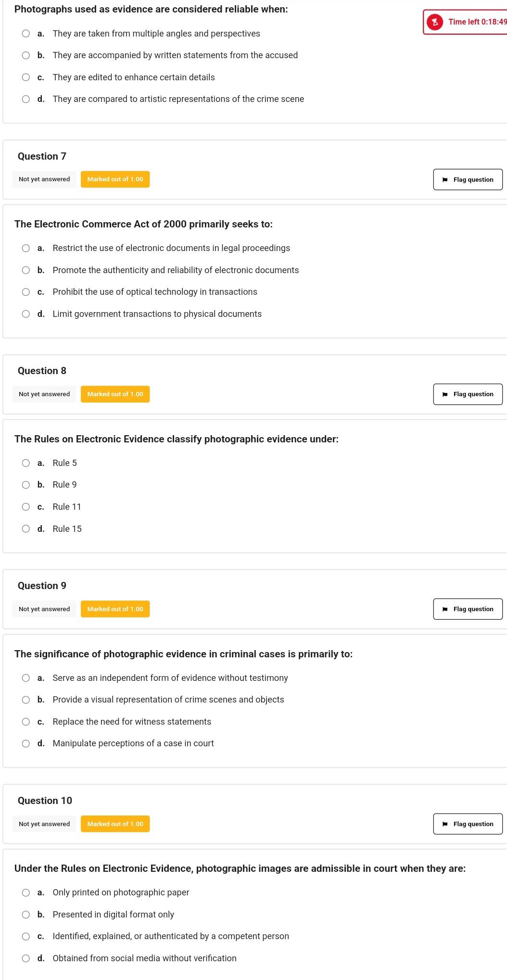
Task: Select 'Identified, explained, or authenticated' option
Action: (x=26, y=936)
